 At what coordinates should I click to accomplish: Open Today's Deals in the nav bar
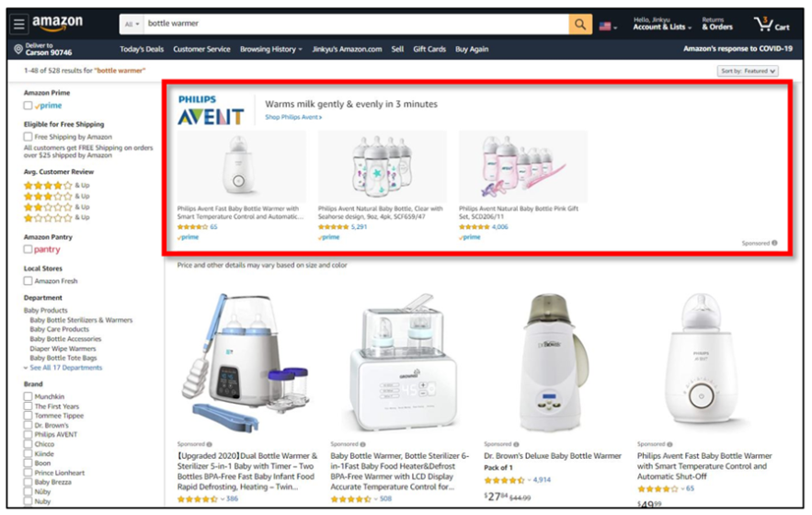pos(142,50)
